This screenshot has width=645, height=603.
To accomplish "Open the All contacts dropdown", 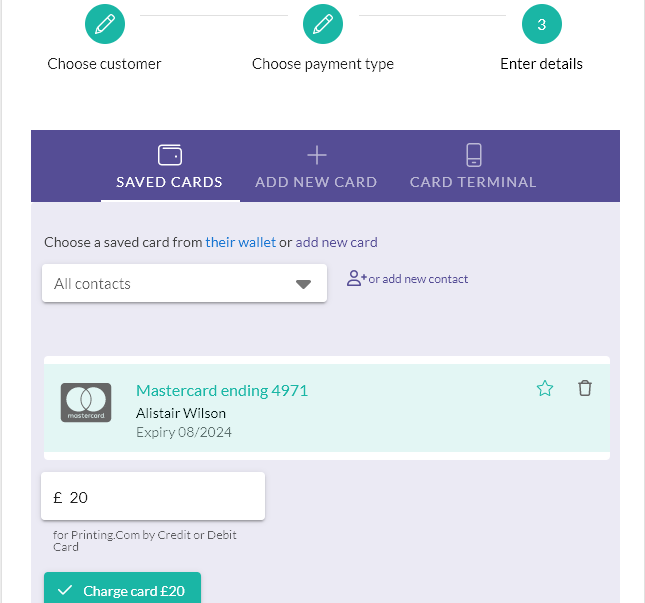I will (x=184, y=283).
